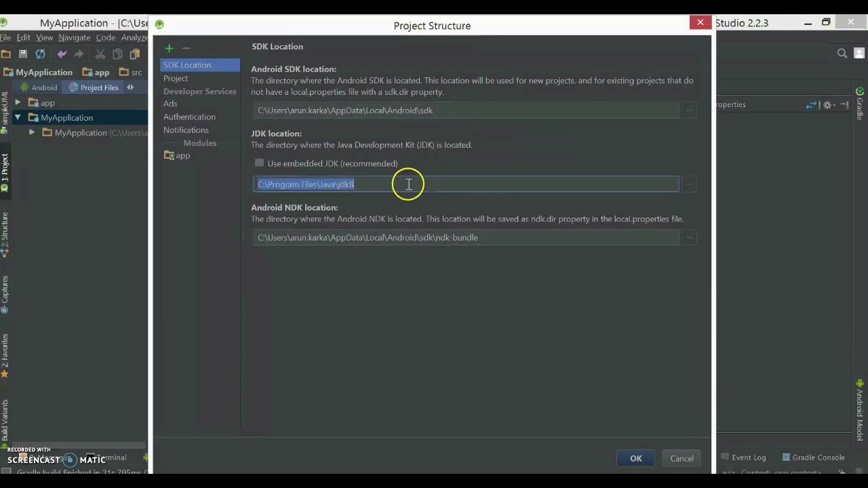Enable Use embedded JDK checkbox
The image size is (868, 488).
coord(259,163)
